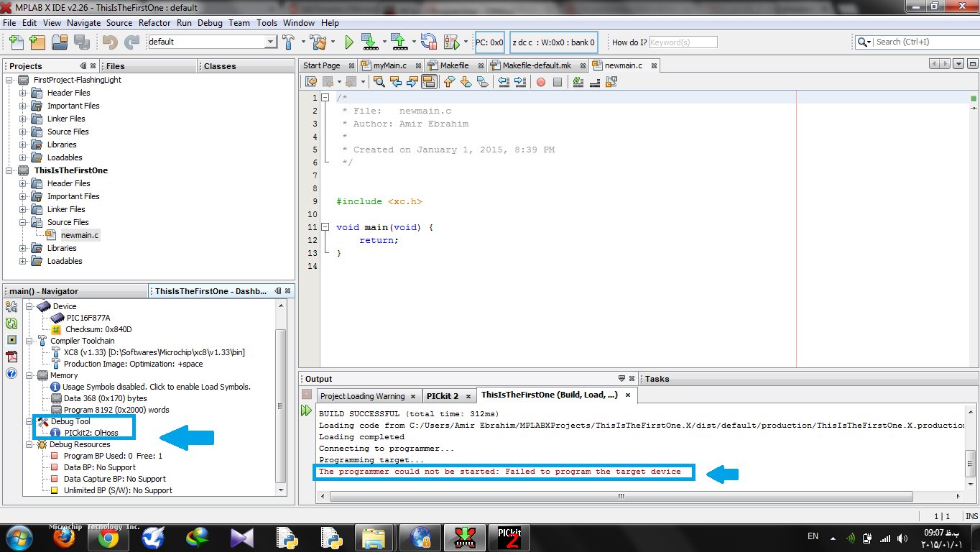Click Make and Program Device icon

point(369,42)
